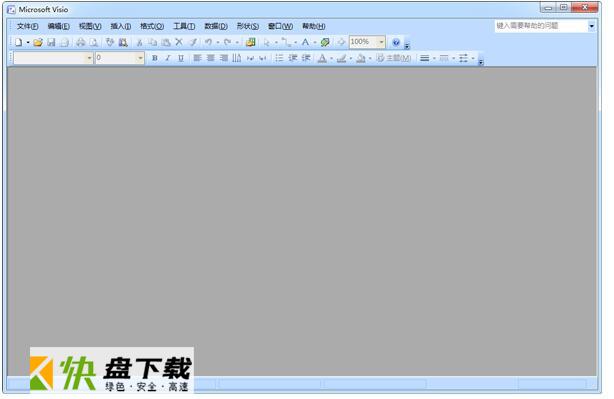The width and height of the screenshot is (614, 399).
Task: Select the Pointer tool
Action: click(267, 42)
